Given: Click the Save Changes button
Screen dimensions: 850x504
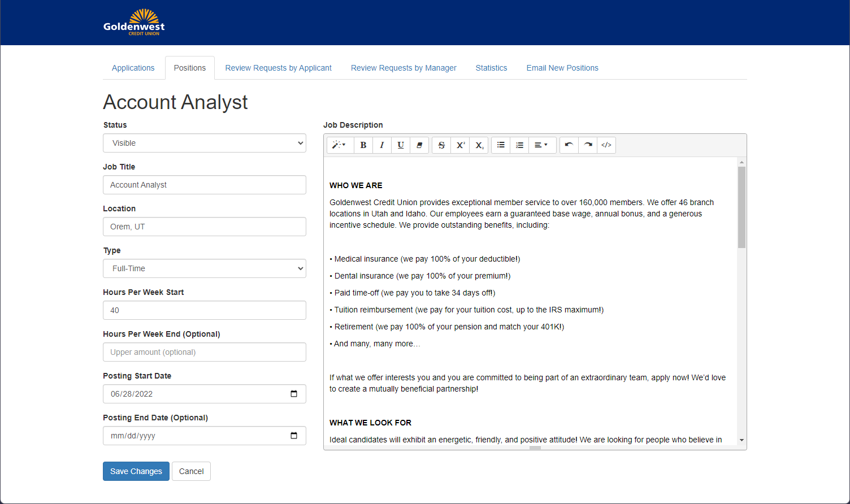Looking at the screenshot, I should [136, 471].
